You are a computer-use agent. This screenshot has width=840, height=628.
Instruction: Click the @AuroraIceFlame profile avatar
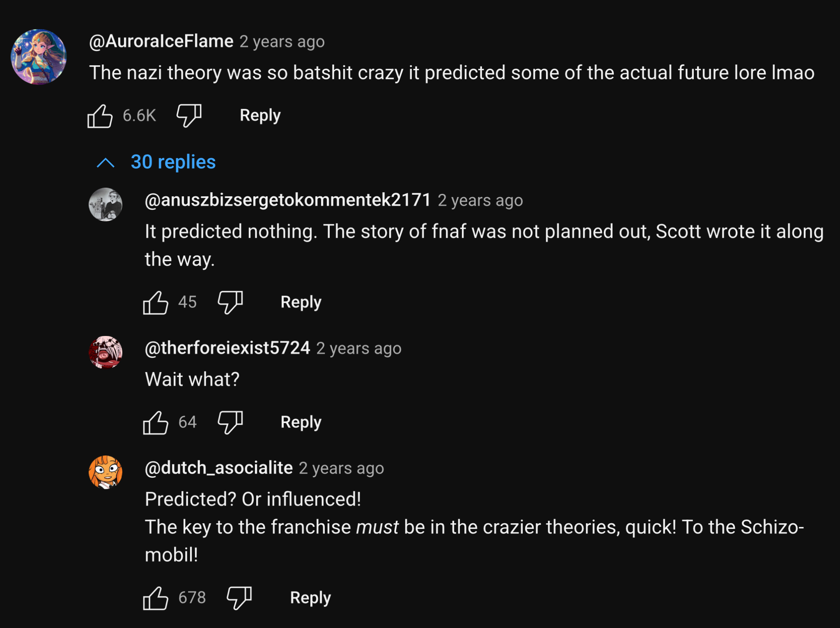coord(39,57)
